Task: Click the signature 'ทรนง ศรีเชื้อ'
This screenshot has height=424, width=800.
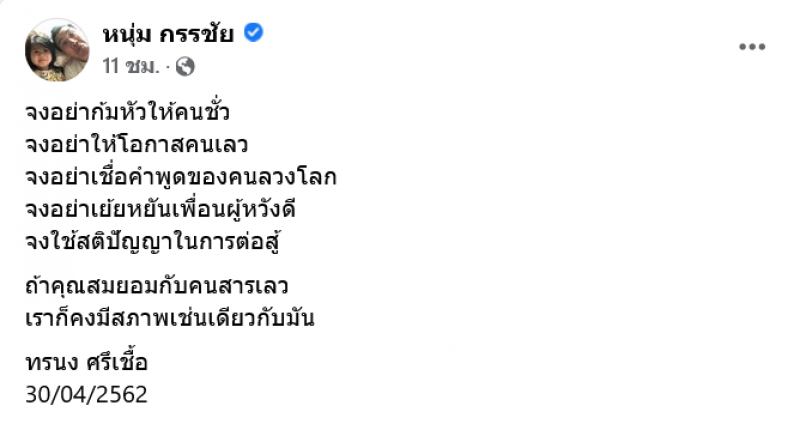Action: click(x=88, y=362)
